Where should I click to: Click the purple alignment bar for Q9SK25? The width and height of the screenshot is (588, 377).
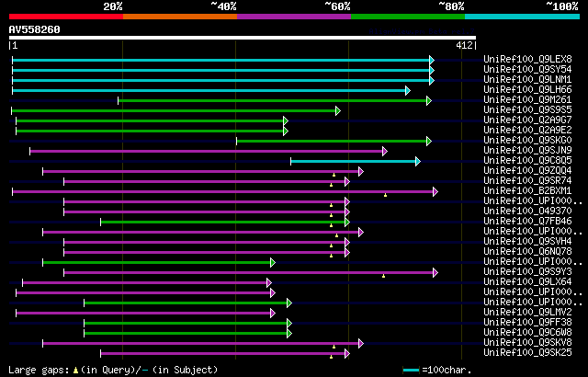click(x=225, y=354)
